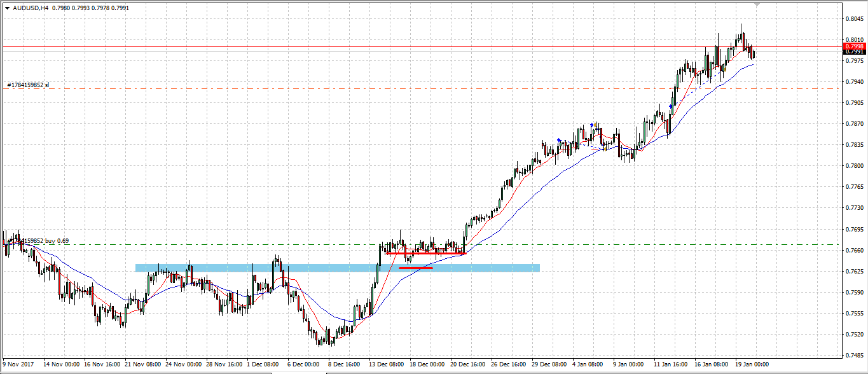
Task: Click the 0.7730 price axis label
Action: pos(855,208)
